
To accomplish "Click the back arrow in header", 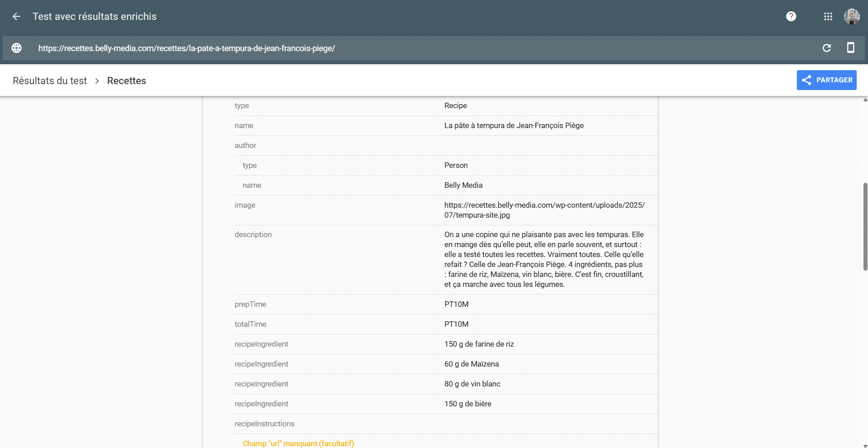I will point(16,17).
